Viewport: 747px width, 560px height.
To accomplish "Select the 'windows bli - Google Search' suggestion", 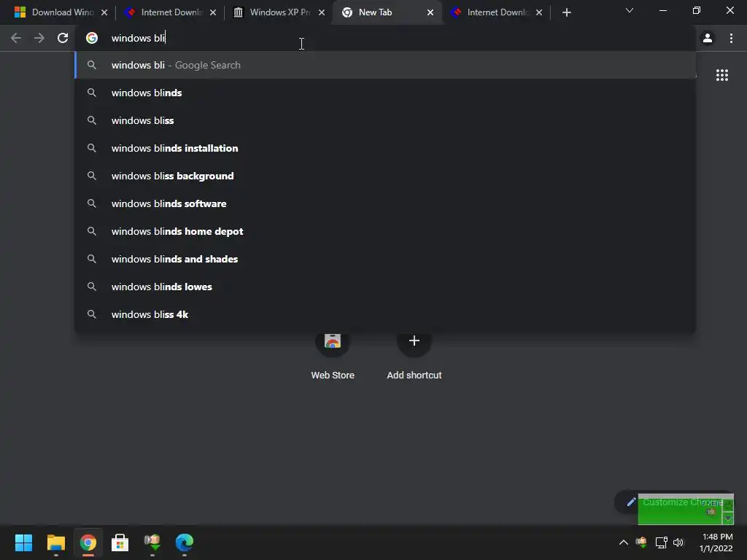I will click(x=385, y=65).
